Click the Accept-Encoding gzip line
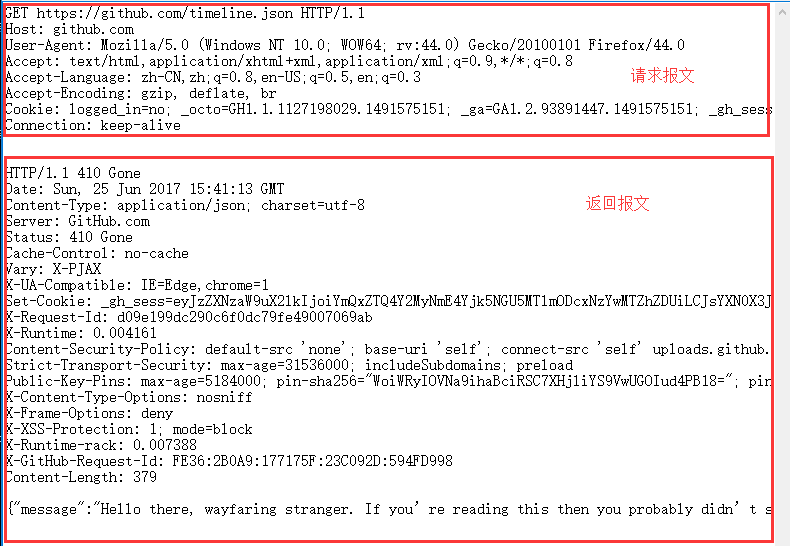This screenshot has width=790, height=546. (141, 93)
